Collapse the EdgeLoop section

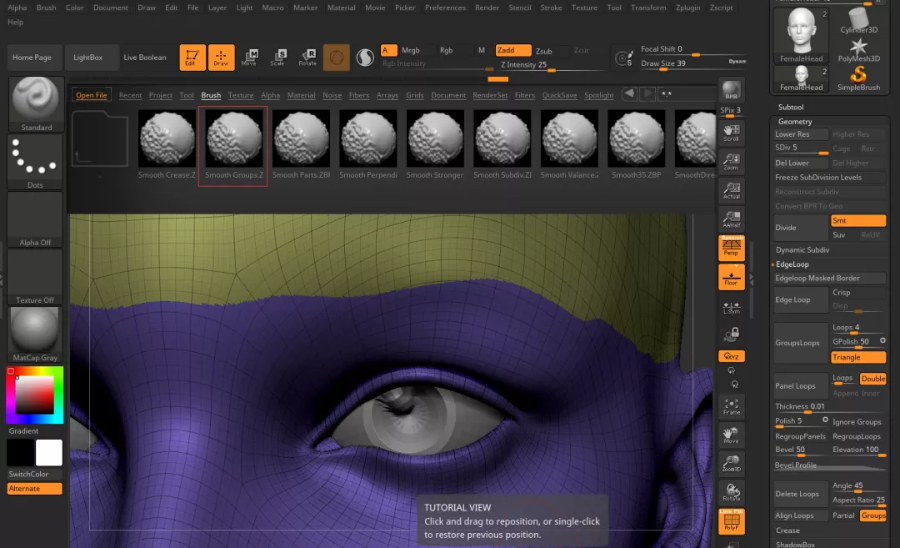pos(792,265)
